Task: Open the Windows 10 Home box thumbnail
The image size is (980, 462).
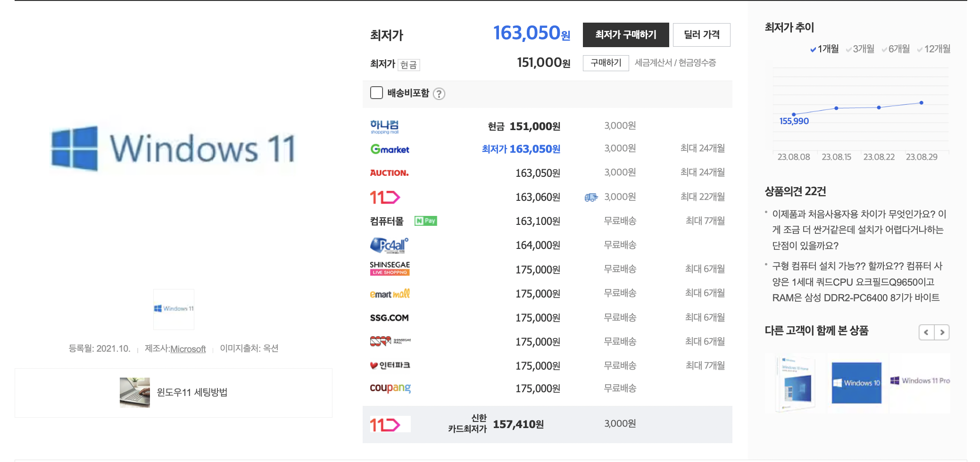Action: (x=795, y=384)
